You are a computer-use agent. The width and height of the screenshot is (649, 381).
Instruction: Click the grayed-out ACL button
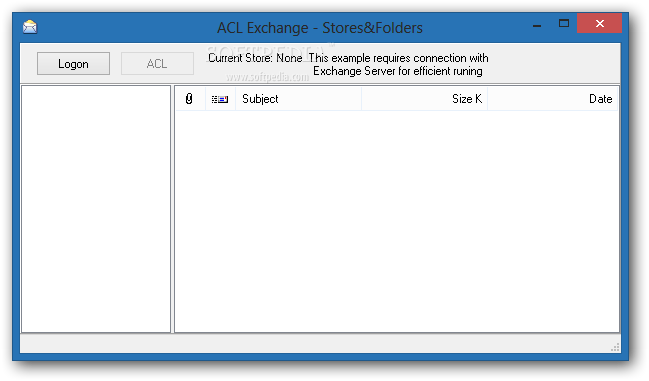[x=157, y=64]
